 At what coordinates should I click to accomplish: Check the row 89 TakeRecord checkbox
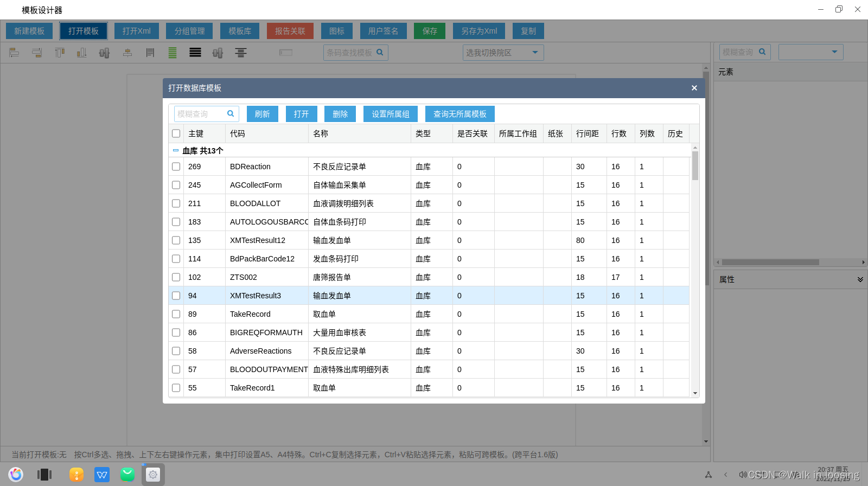coord(176,314)
